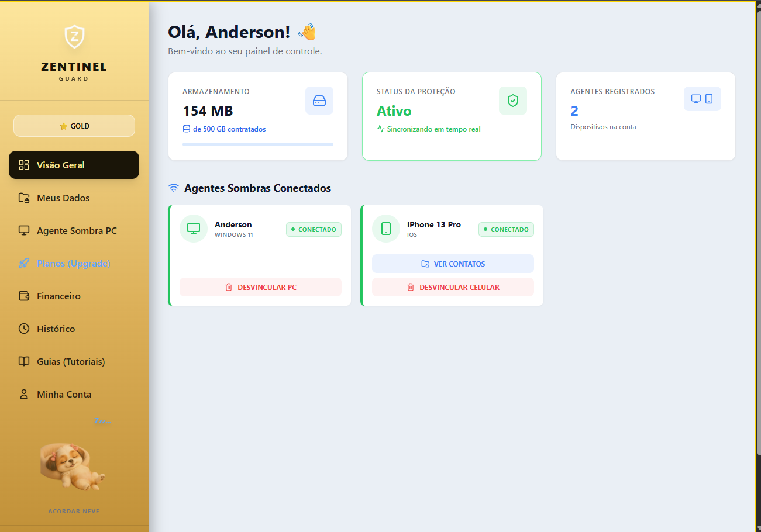Click Acordar Neve to wake the puppy
This screenshot has width=761, height=532.
pos(74,511)
